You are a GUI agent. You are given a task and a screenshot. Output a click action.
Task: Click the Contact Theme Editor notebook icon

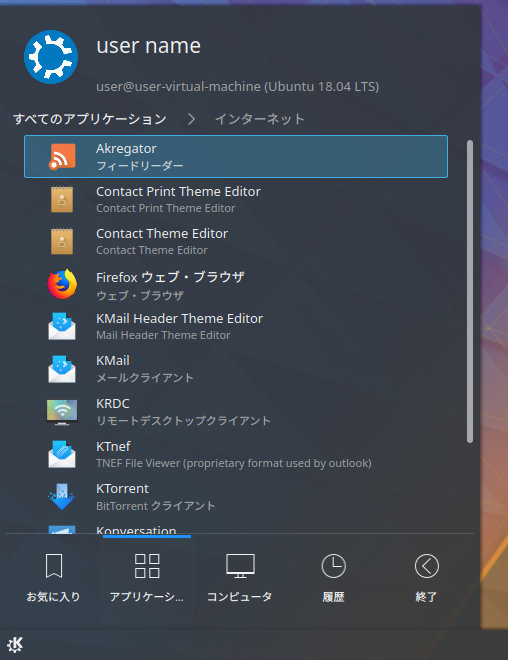pyautogui.click(x=62, y=241)
